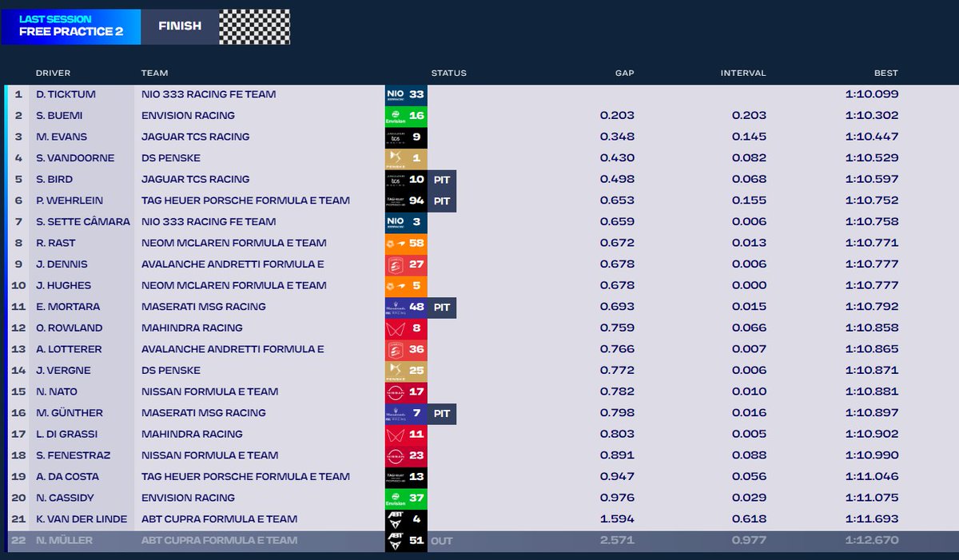The image size is (959, 560).
Task: Click the PIT status for S. Bird
Action: [x=442, y=179]
